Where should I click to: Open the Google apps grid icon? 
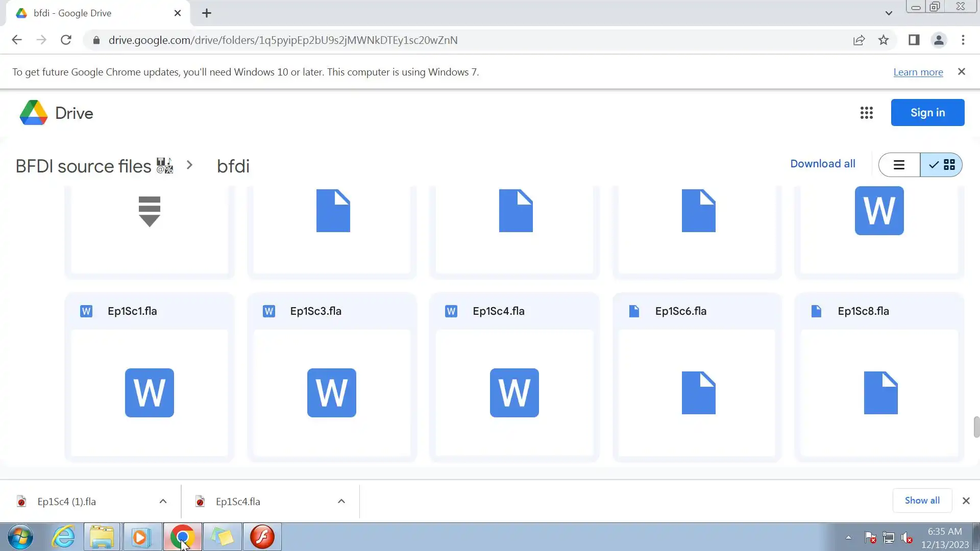tap(866, 113)
